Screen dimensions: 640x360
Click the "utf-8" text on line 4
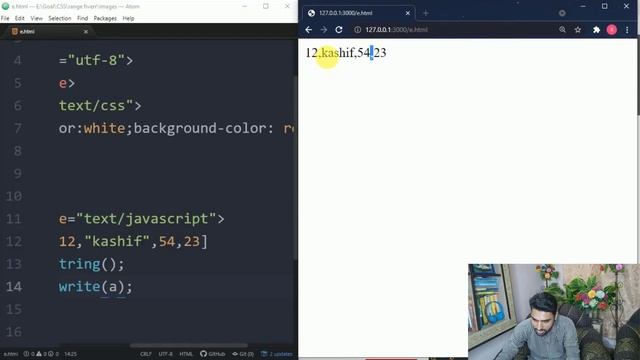96,60
